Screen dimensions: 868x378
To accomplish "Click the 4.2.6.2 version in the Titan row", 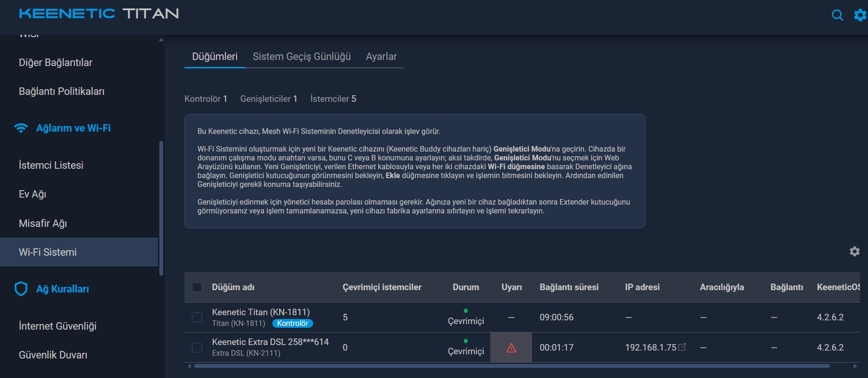I will click(830, 317).
